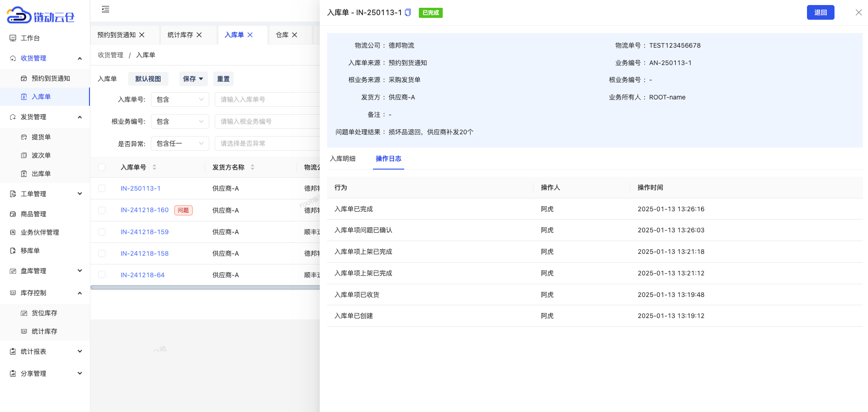868x412 pixels.
Task: Open the 入库单号 包含 condition dropdown
Action: point(180,99)
